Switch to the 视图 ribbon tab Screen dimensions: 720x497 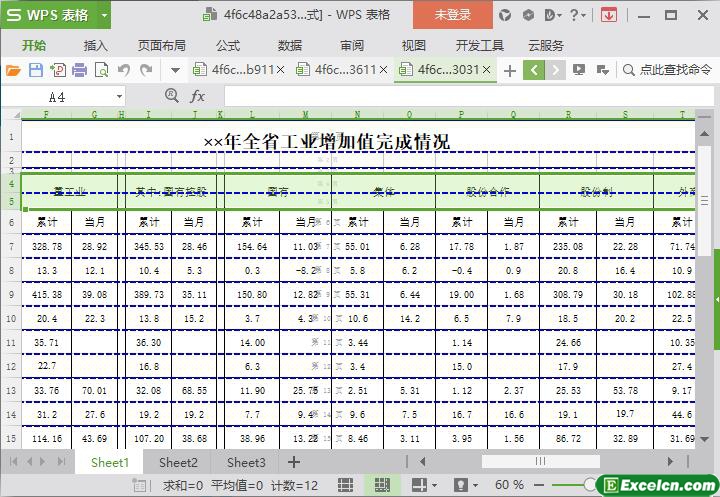[x=414, y=45]
